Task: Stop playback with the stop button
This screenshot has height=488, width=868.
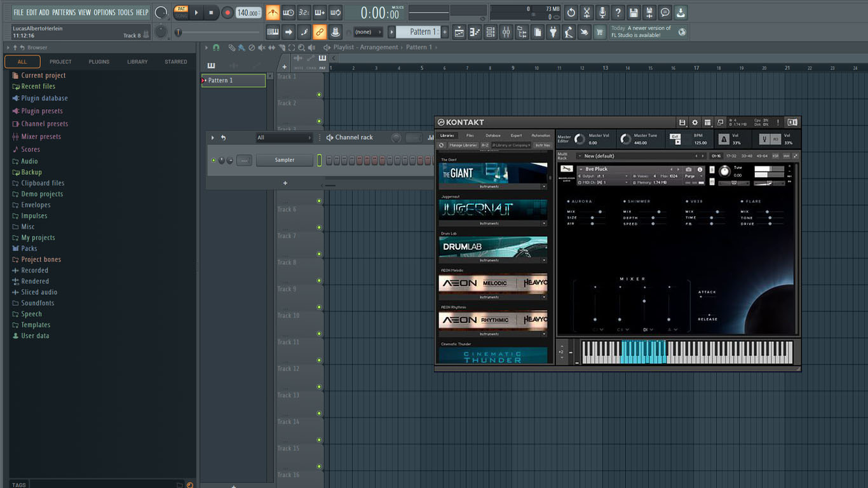Action: pos(212,12)
